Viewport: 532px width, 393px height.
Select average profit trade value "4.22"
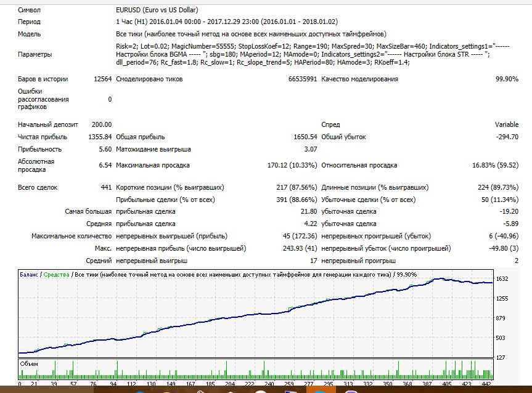pos(311,224)
